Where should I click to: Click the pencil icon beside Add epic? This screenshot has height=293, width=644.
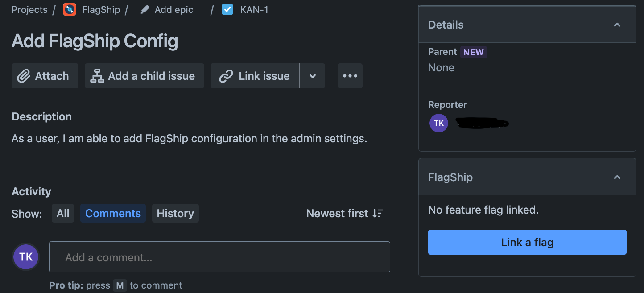pos(144,10)
